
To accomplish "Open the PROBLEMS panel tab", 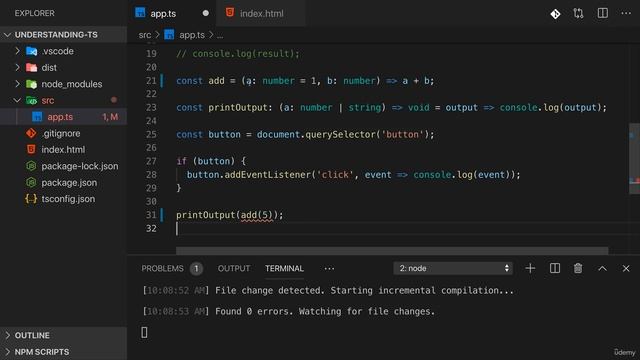I will pyautogui.click(x=162, y=269).
